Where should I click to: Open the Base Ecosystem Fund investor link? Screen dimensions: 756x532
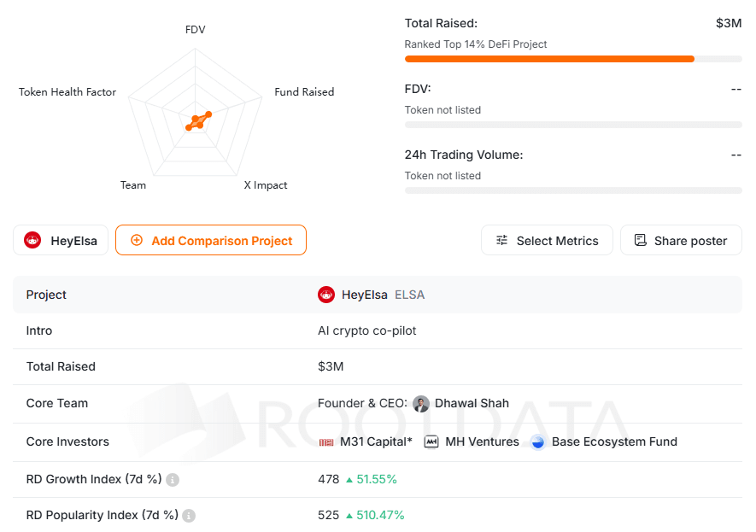[x=614, y=442]
